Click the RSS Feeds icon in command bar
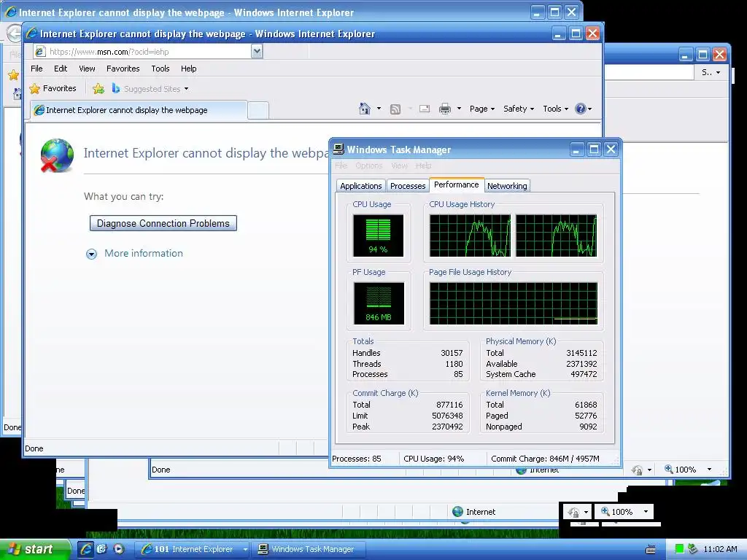Screen dimensions: 747x560 [395, 109]
